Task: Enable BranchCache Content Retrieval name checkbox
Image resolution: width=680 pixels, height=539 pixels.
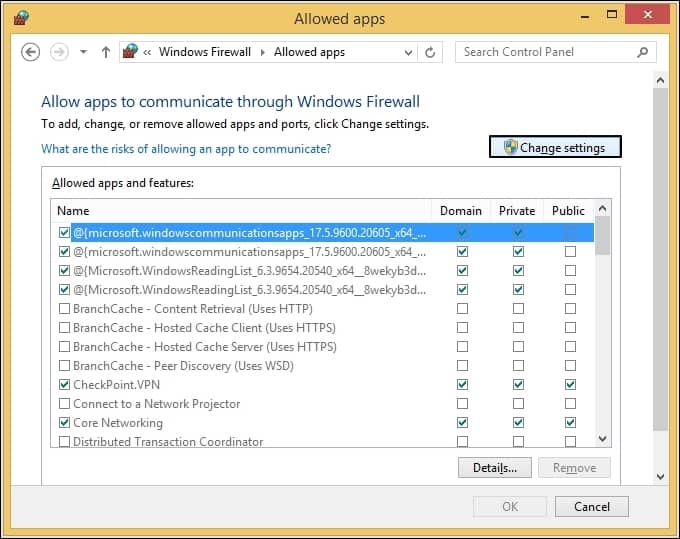Action: tap(64, 309)
